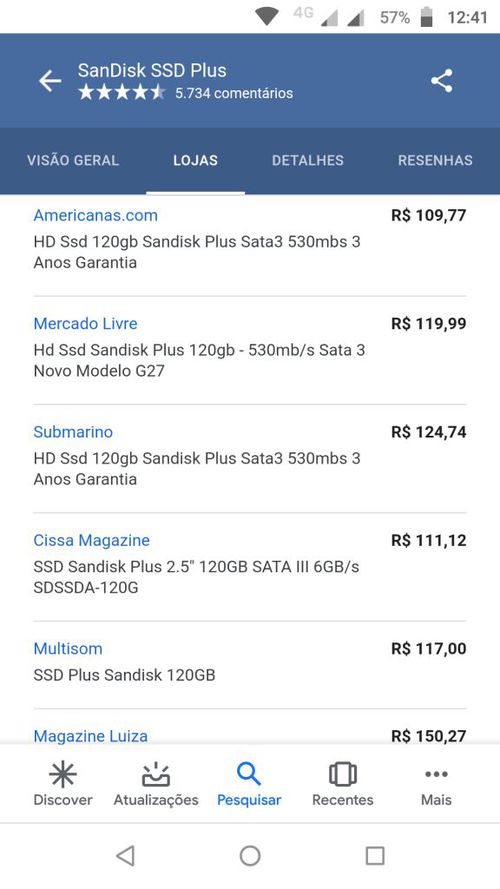The height and width of the screenshot is (889, 500).
Task: Open the Mercado Livre store link
Action: click(x=86, y=324)
